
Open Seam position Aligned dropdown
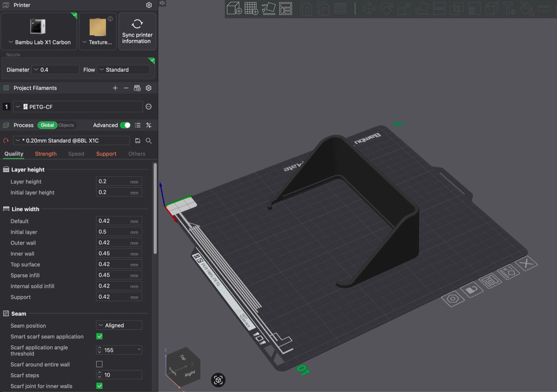tap(119, 325)
